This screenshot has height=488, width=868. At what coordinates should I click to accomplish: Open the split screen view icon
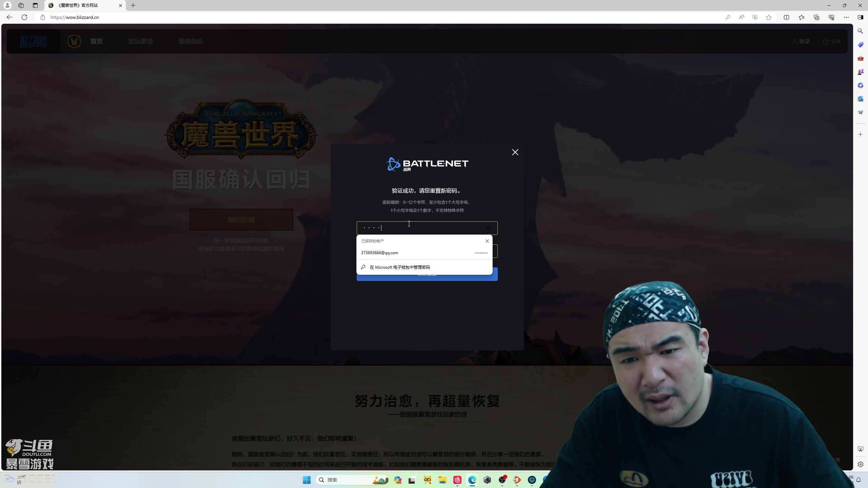787,17
